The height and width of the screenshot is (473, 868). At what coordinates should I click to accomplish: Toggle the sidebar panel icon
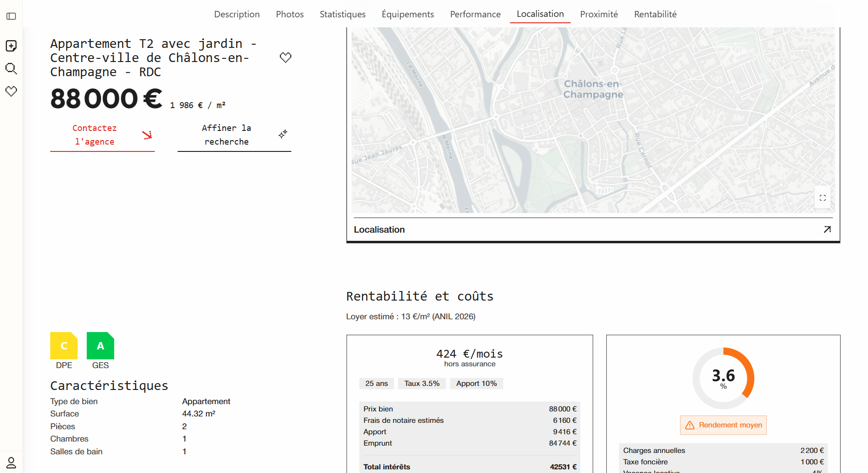coord(11,16)
